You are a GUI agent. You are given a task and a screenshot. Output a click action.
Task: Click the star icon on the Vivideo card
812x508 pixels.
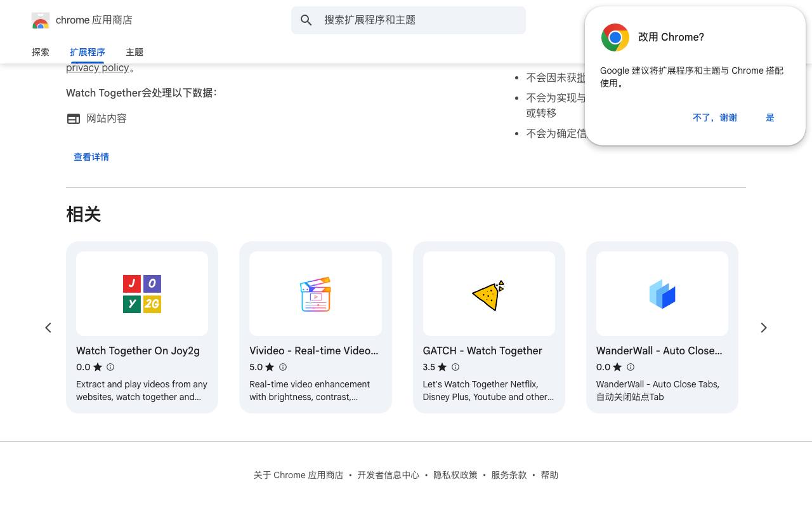point(270,367)
